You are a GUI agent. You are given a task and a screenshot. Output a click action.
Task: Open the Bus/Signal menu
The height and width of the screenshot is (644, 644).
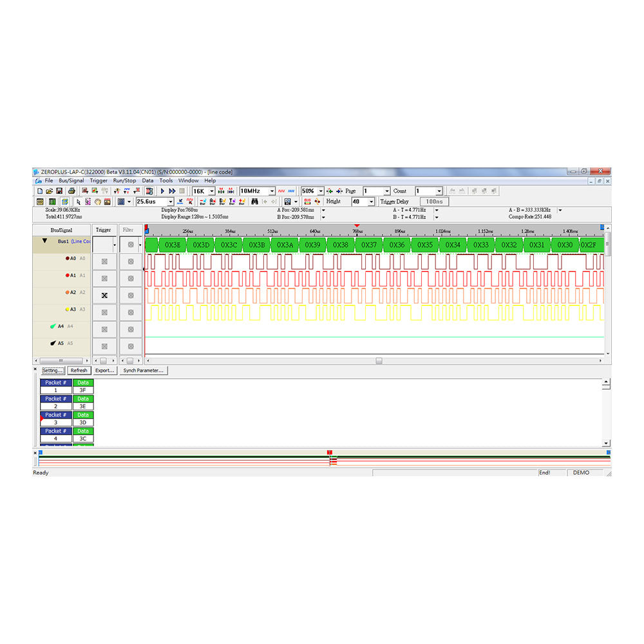[71, 181]
